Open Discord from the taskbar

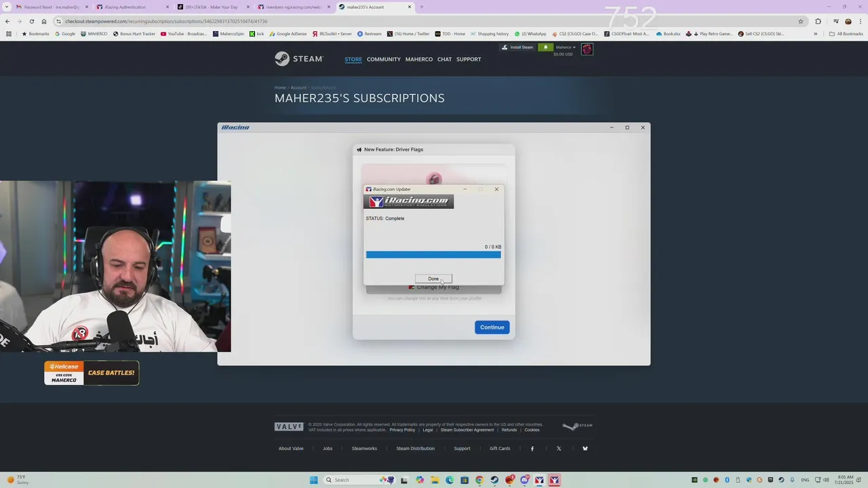coord(524,480)
